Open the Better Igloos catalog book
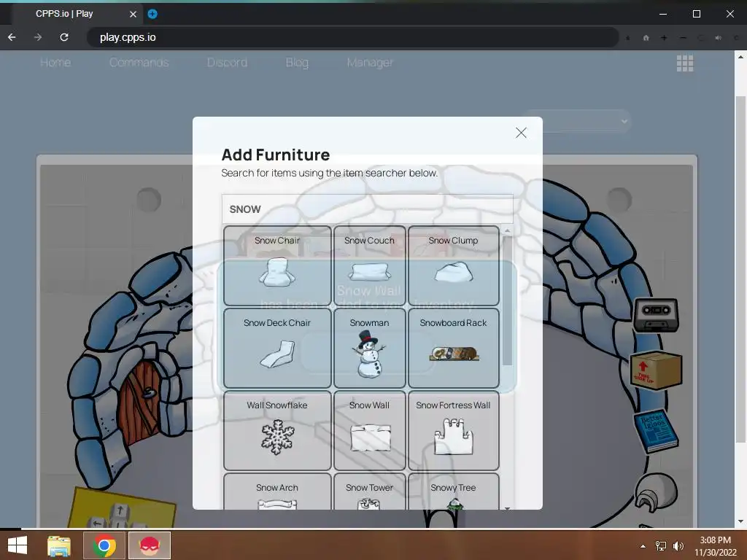 (x=657, y=431)
